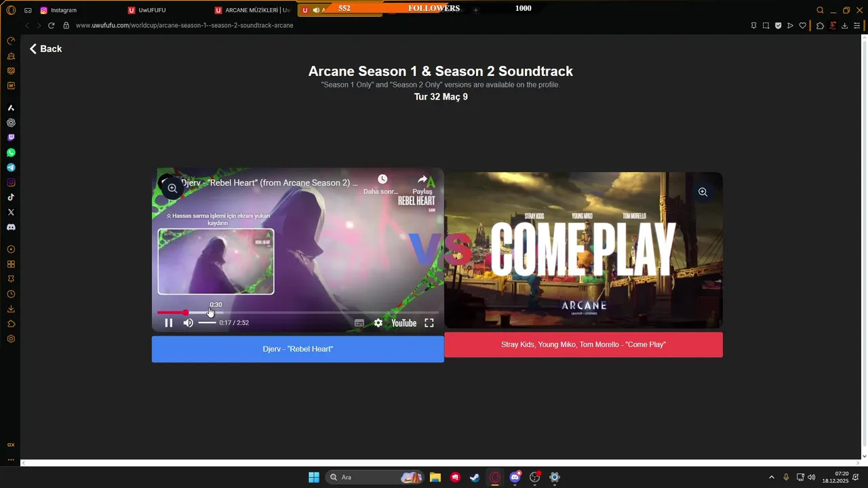Screen dimensions: 868x488
Task: Toggle the ad blocker shield
Action: click(x=778, y=26)
